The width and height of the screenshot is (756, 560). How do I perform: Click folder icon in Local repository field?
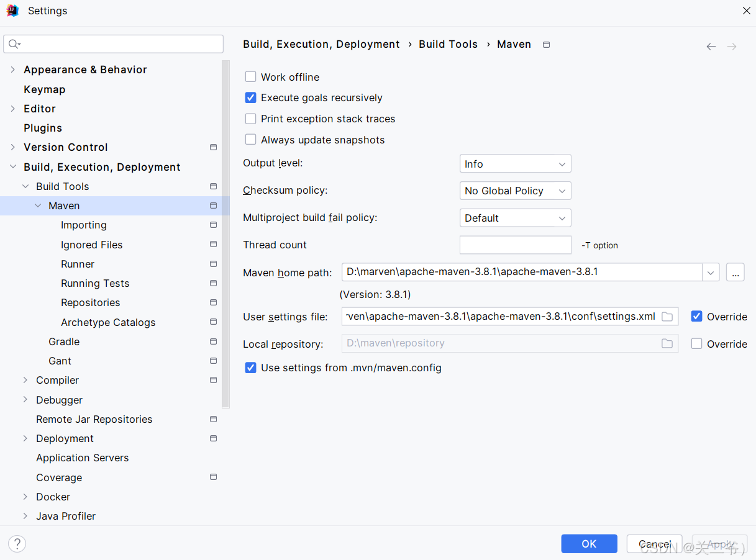[x=667, y=343]
